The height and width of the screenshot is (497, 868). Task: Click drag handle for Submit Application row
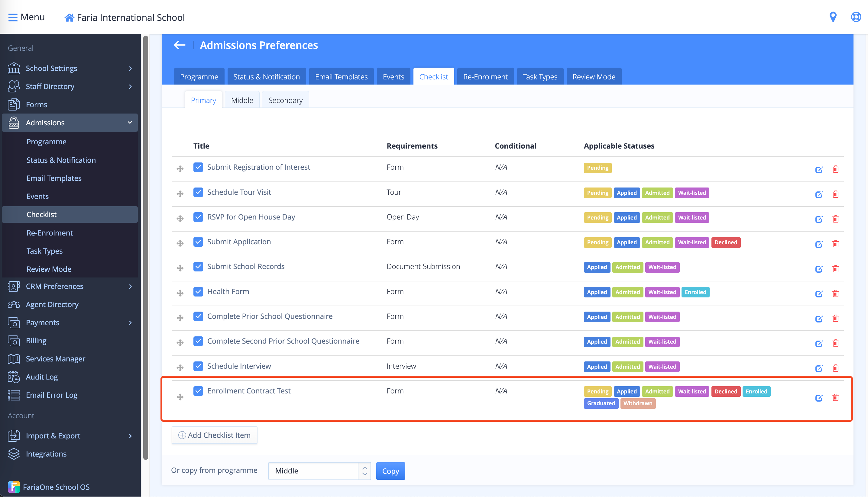point(180,243)
